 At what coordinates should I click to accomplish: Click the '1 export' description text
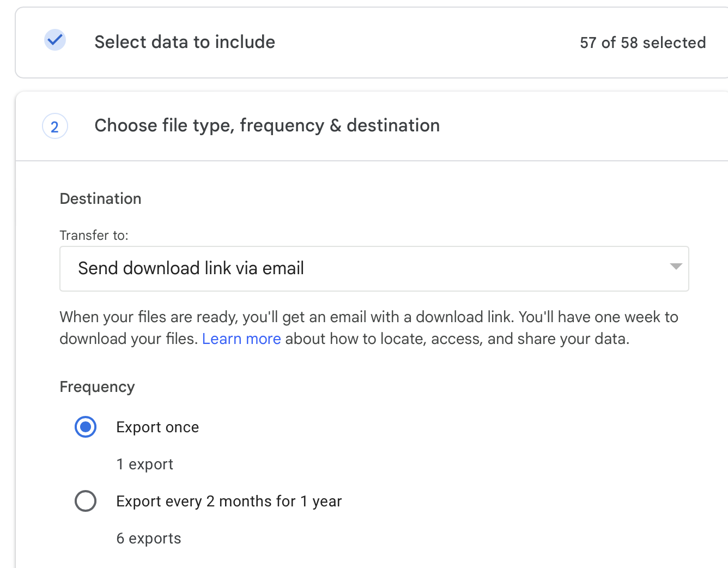(x=144, y=464)
